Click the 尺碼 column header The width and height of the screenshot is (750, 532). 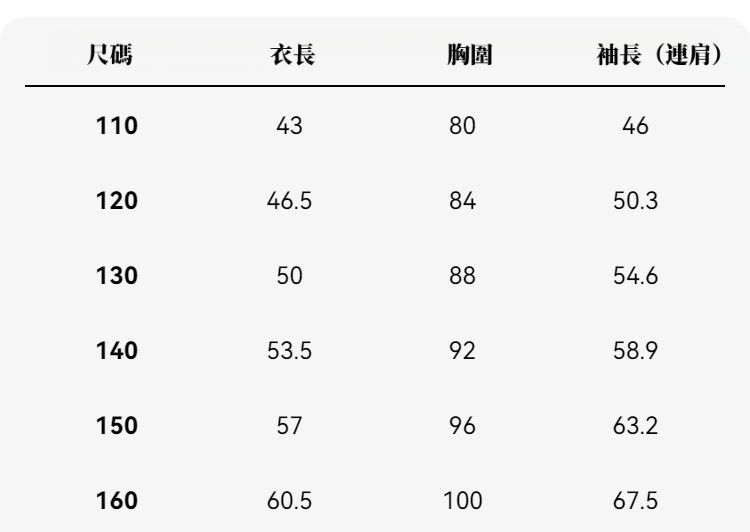coord(116,56)
